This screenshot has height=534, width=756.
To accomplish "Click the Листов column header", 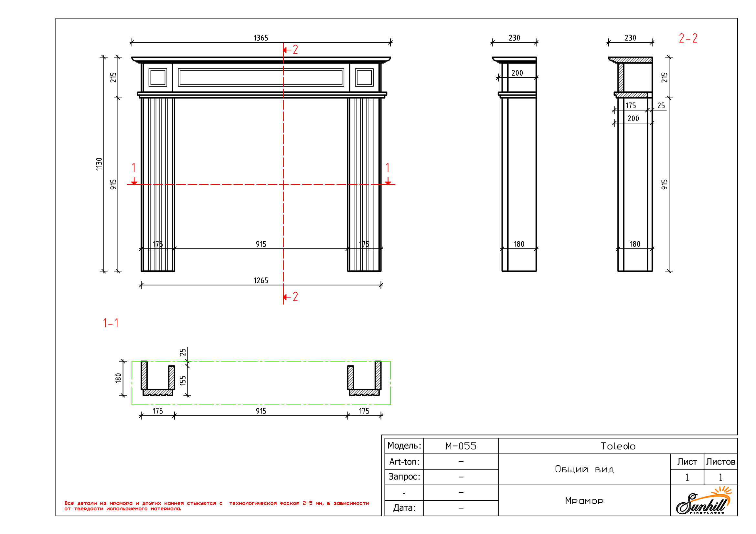I will pyautogui.click(x=720, y=462).
